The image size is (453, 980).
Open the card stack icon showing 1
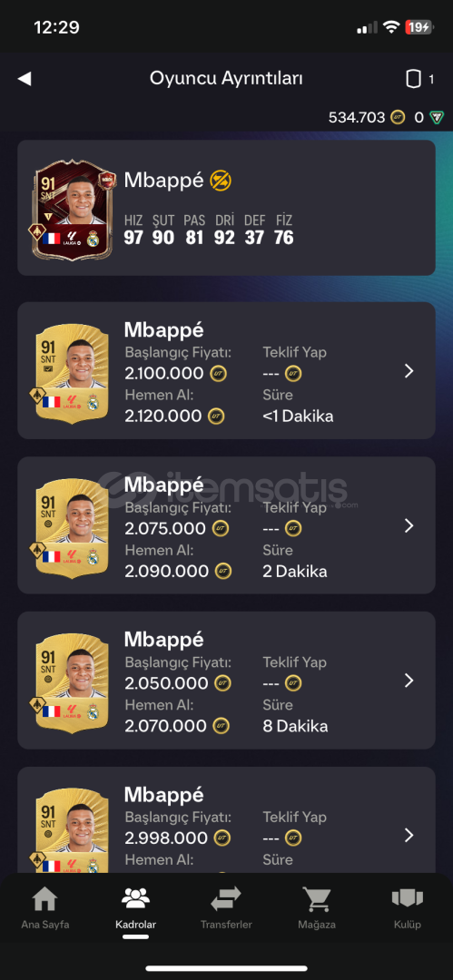(x=412, y=79)
